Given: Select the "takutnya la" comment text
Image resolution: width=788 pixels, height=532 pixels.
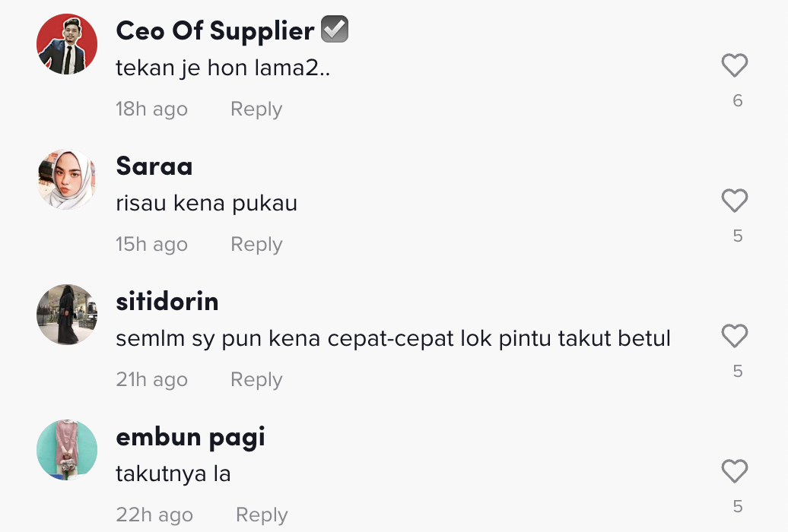Looking at the screenshot, I should click(173, 474).
